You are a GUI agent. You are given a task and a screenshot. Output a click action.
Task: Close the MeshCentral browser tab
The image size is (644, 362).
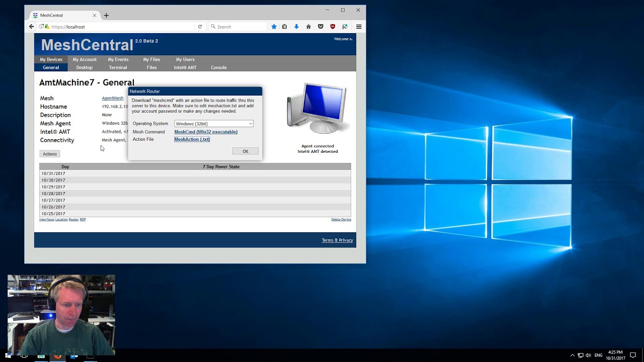coord(94,16)
